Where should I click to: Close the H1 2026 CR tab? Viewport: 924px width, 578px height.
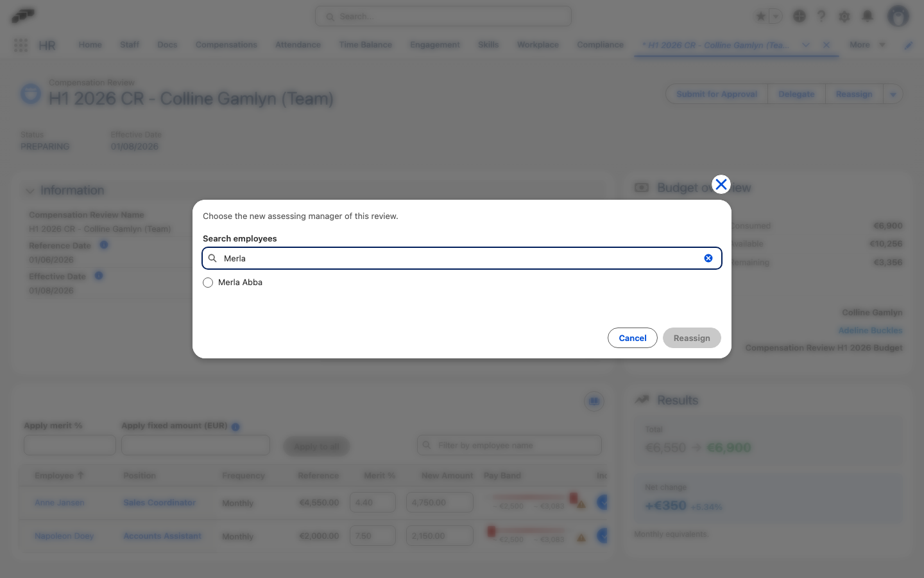[826, 45]
